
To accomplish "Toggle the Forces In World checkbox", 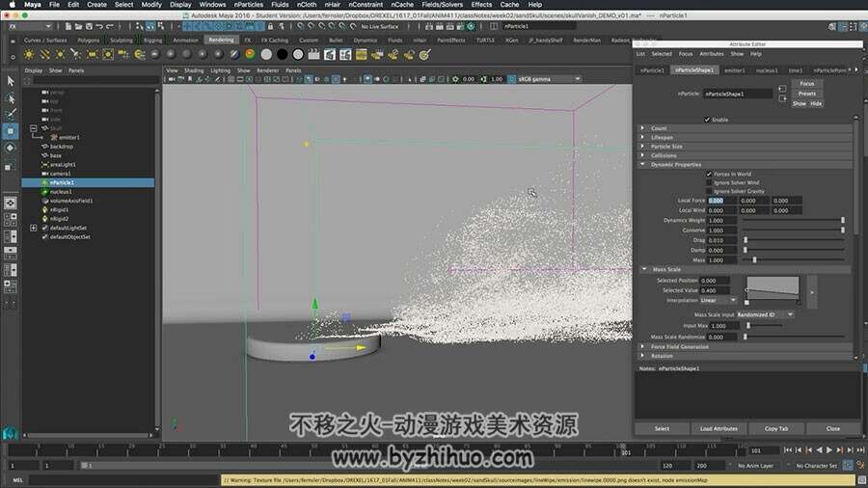I will [x=709, y=174].
